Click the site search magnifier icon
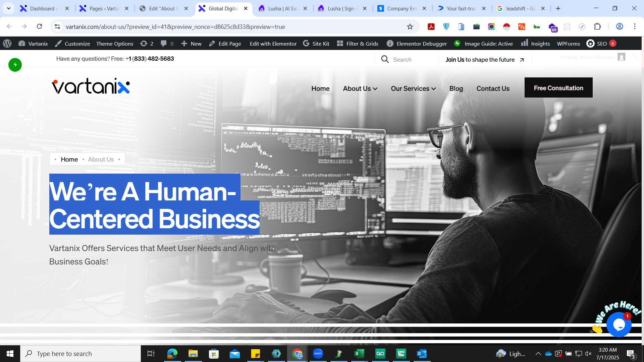Image resolution: width=644 pixels, height=362 pixels. tap(385, 59)
